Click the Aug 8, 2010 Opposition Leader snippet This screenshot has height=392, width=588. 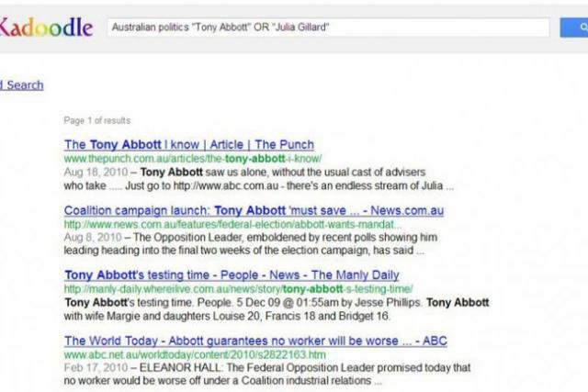pyautogui.click(x=251, y=244)
